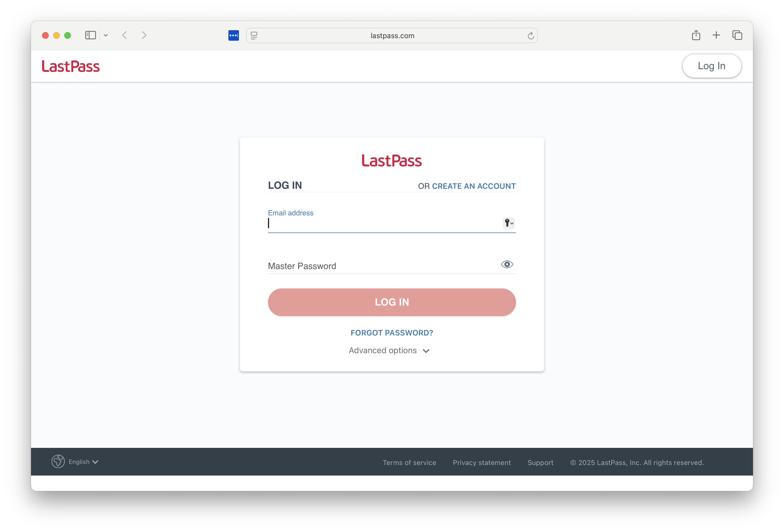The width and height of the screenshot is (784, 532).
Task: Go forward using the forward arrow
Action: click(144, 35)
